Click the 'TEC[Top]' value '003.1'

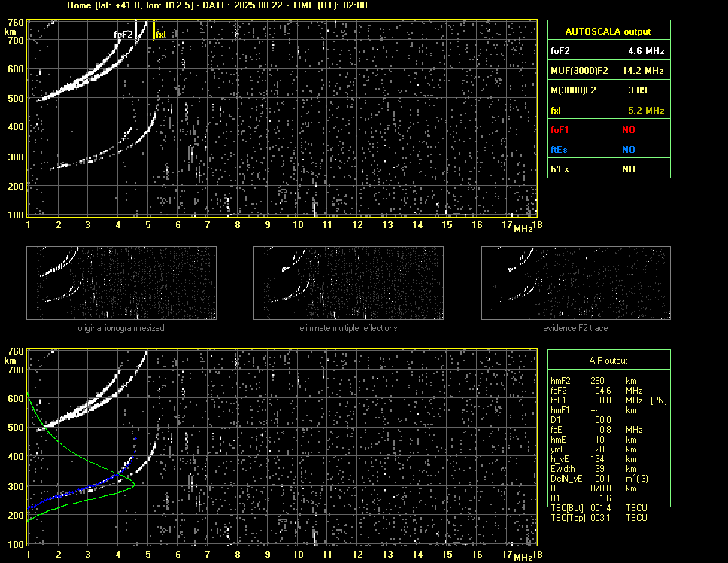click(601, 518)
